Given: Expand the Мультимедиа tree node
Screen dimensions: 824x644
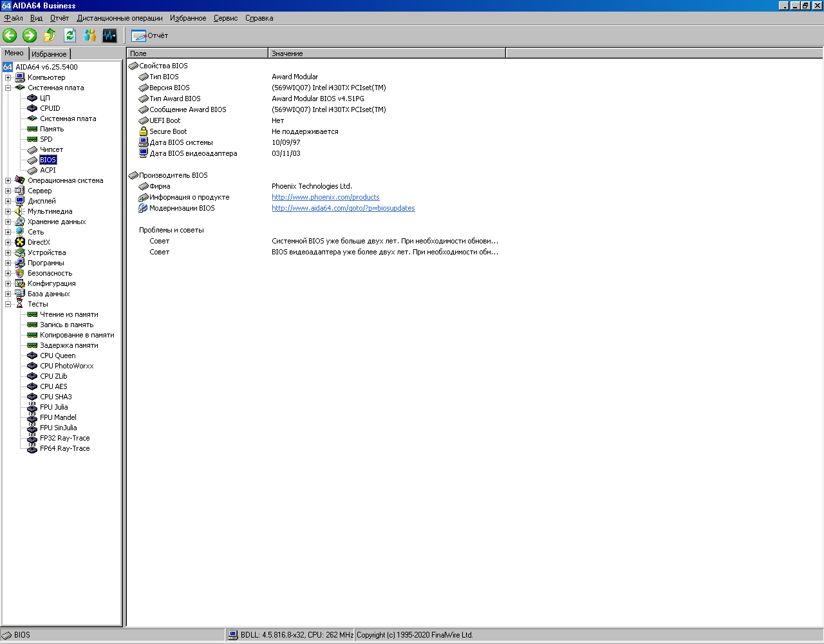Looking at the screenshot, I should tap(8, 211).
